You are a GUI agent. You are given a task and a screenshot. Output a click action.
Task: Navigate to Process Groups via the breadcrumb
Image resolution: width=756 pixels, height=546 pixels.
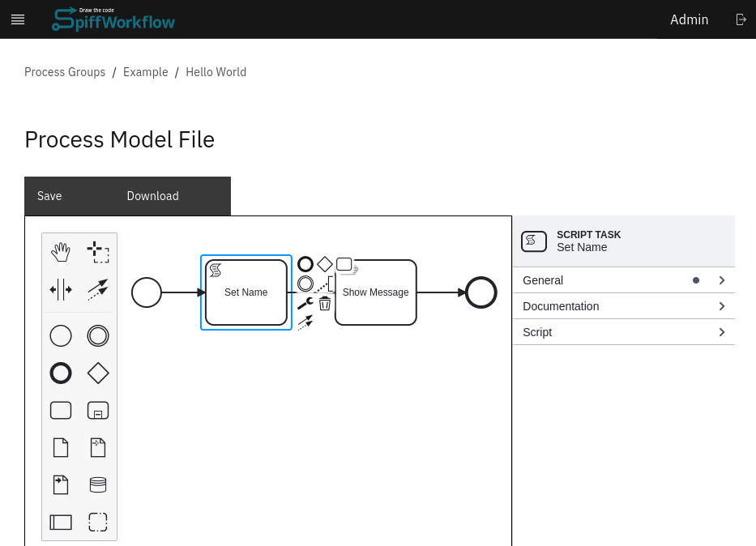tap(65, 72)
